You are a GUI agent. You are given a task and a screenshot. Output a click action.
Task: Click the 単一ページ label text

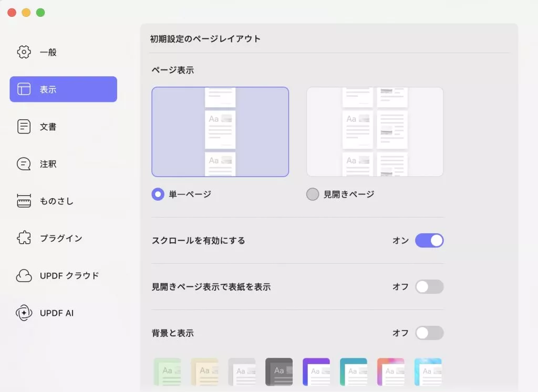(x=190, y=194)
